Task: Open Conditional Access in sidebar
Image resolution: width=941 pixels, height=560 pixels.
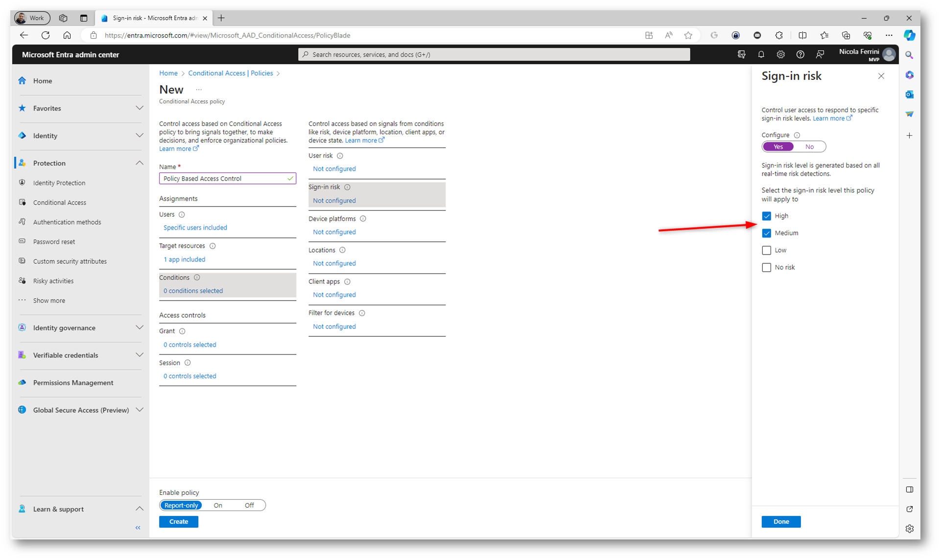Action: (59, 203)
